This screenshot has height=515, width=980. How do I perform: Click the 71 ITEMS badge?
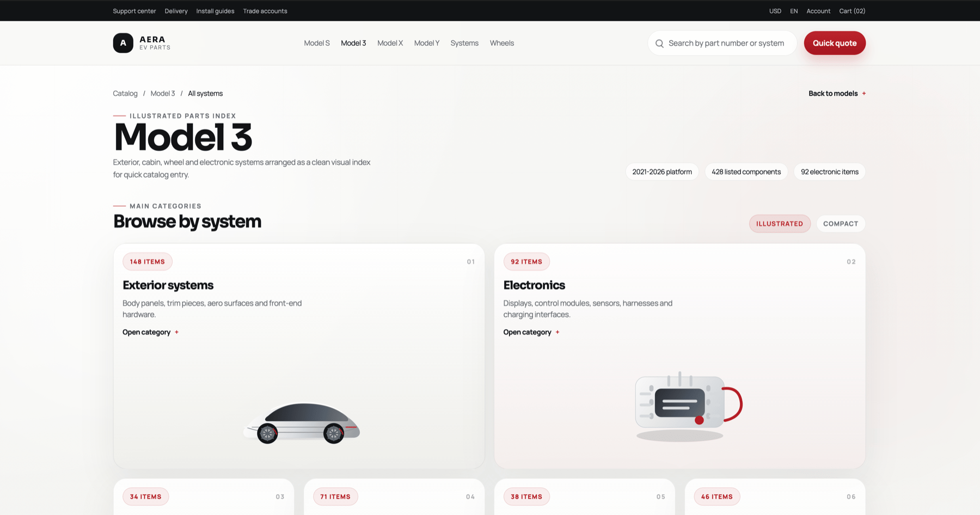[x=335, y=496]
